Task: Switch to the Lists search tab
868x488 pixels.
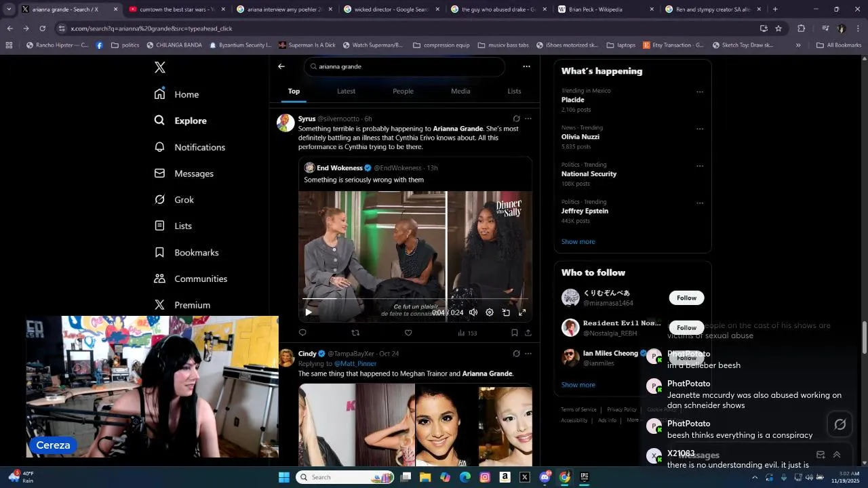Action: tap(515, 91)
